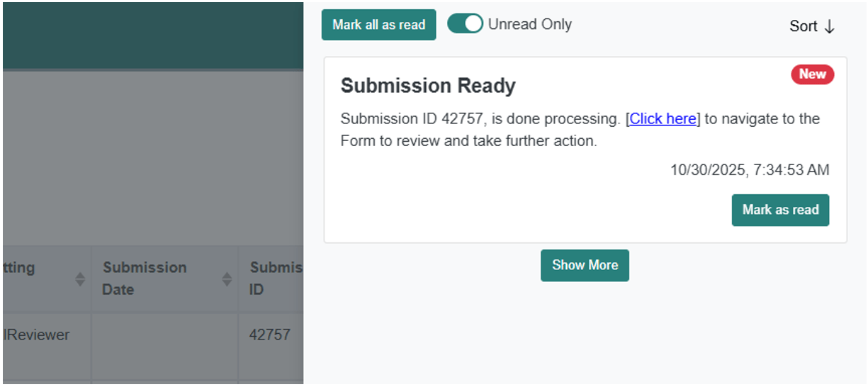The width and height of the screenshot is (868, 387).
Task: Select the Submission Date column header
Action: 145,278
